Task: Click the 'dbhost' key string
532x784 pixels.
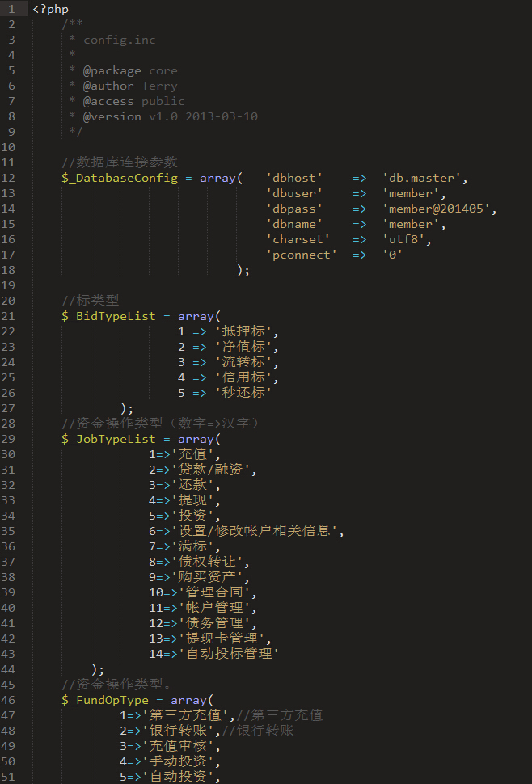Action: [x=294, y=178]
